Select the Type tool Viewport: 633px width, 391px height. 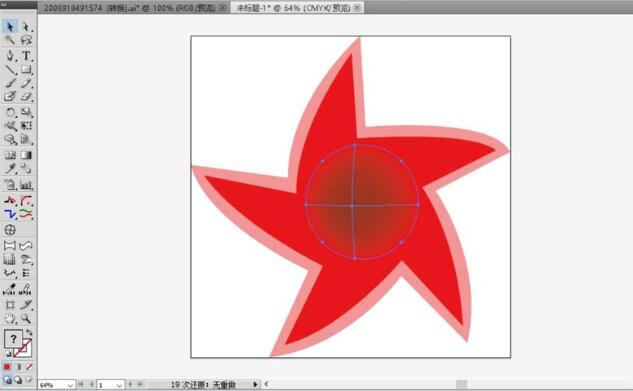coord(26,55)
